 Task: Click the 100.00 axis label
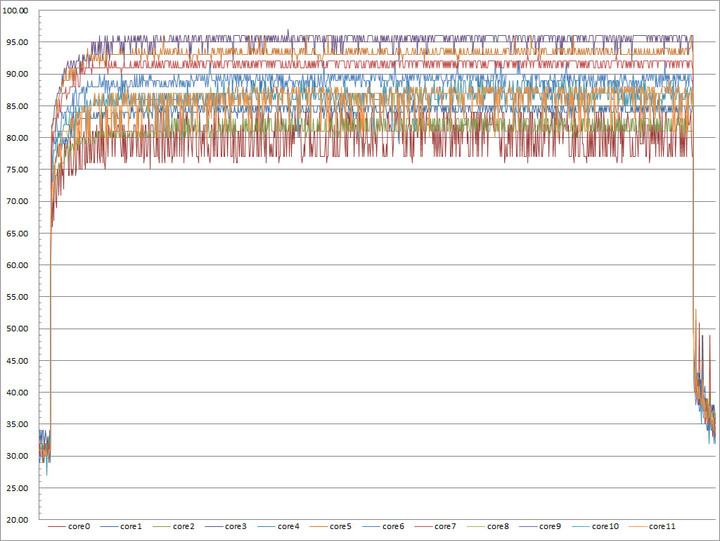pos(16,11)
